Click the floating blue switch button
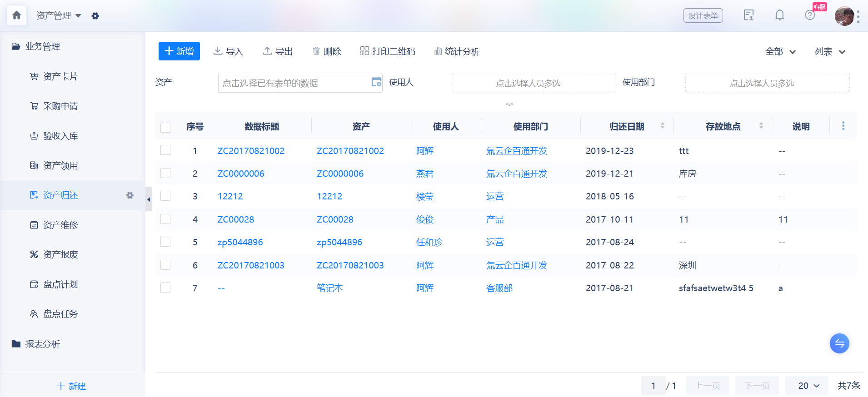This screenshot has height=397, width=868. click(x=839, y=343)
